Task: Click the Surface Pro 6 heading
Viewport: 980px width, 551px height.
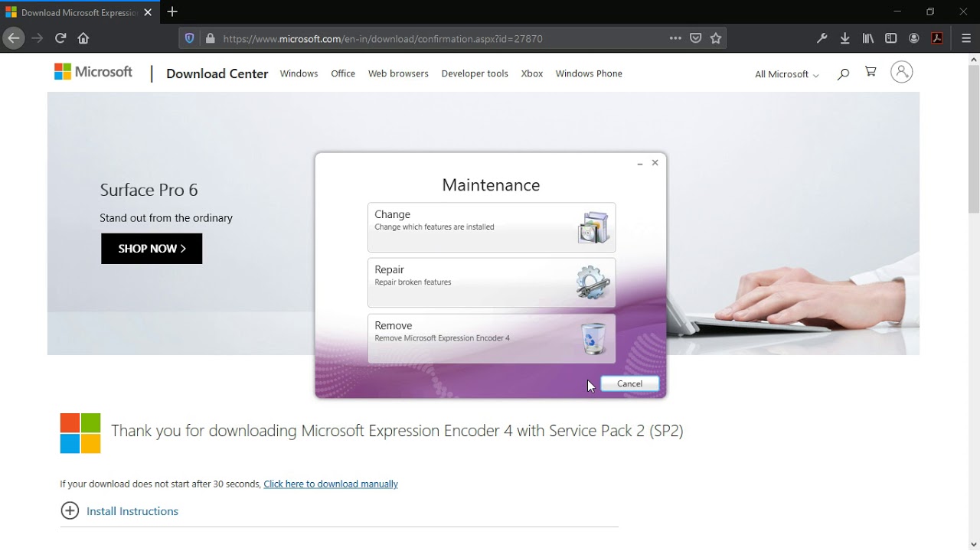Action: tap(149, 190)
